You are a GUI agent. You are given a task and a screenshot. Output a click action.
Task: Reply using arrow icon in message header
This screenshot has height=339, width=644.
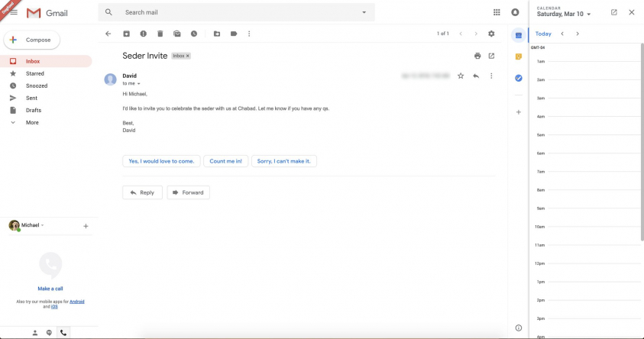(476, 76)
